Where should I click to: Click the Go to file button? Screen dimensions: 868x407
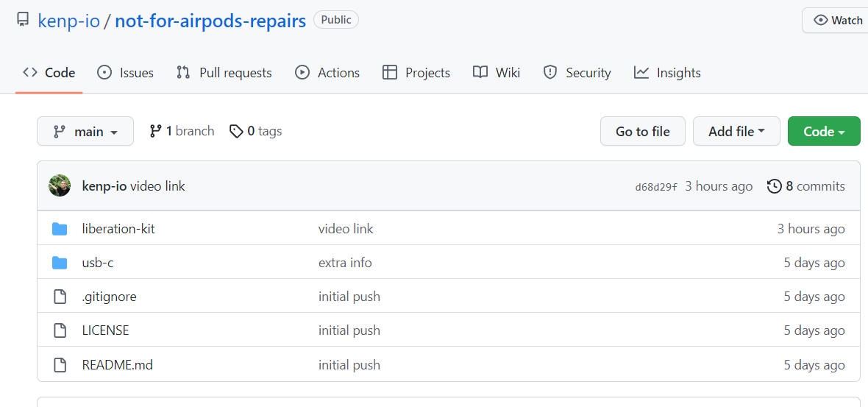[x=643, y=131]
